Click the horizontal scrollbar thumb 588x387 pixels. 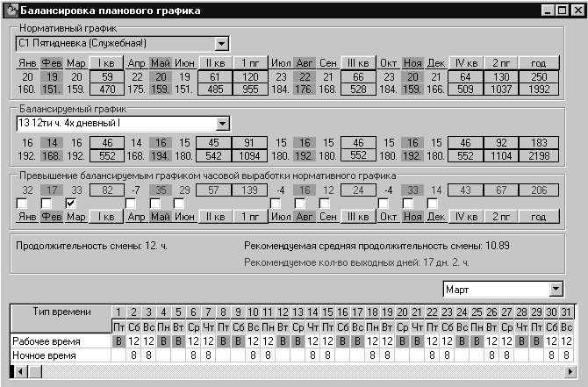pos(36,371)
